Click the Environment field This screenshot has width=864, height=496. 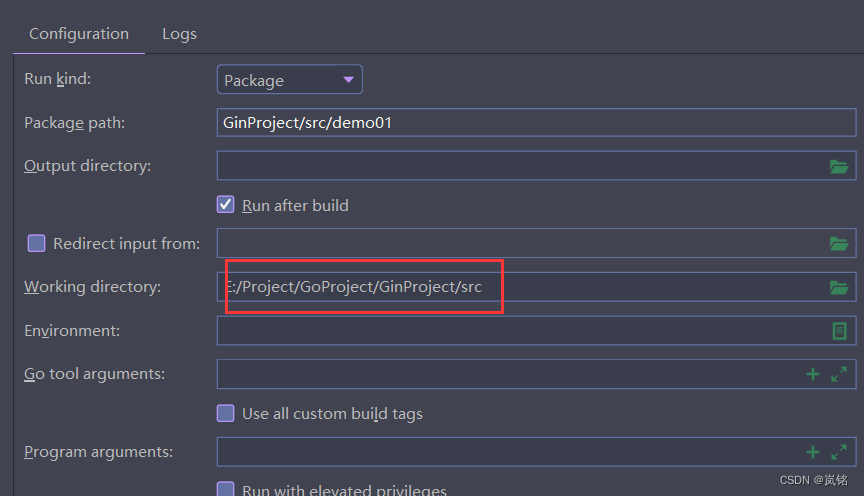click(537, 331)
